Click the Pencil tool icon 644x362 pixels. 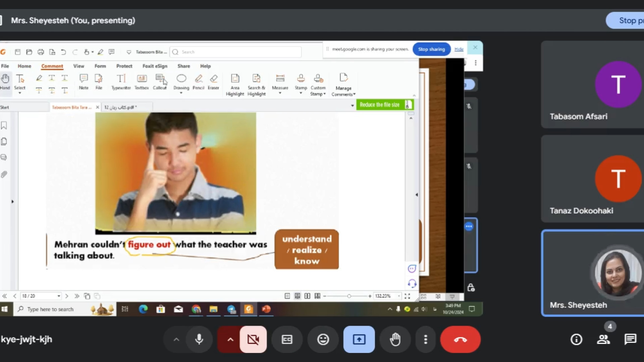pyautogui.click(x=198, y=78)
